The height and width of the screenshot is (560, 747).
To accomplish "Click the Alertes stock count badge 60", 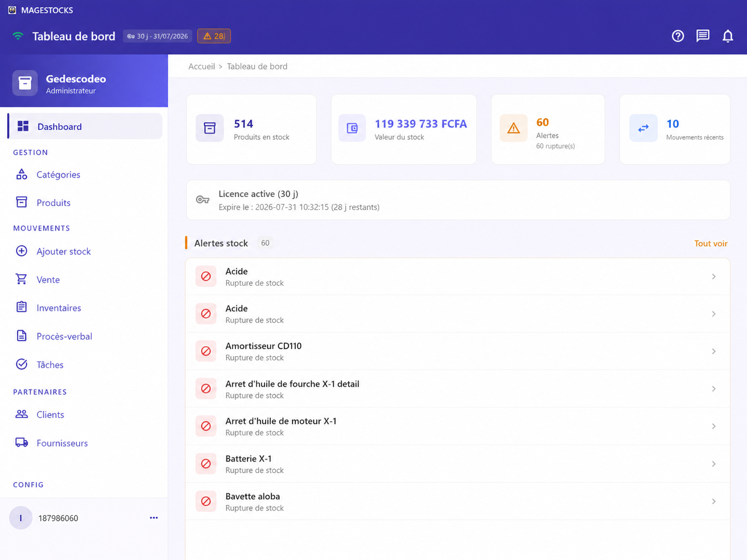I will (x=265, y=243).
